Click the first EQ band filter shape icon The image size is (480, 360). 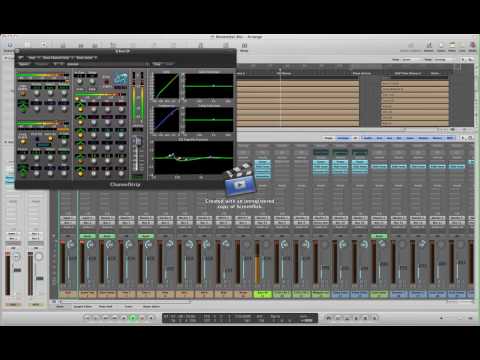coord(80,104)
